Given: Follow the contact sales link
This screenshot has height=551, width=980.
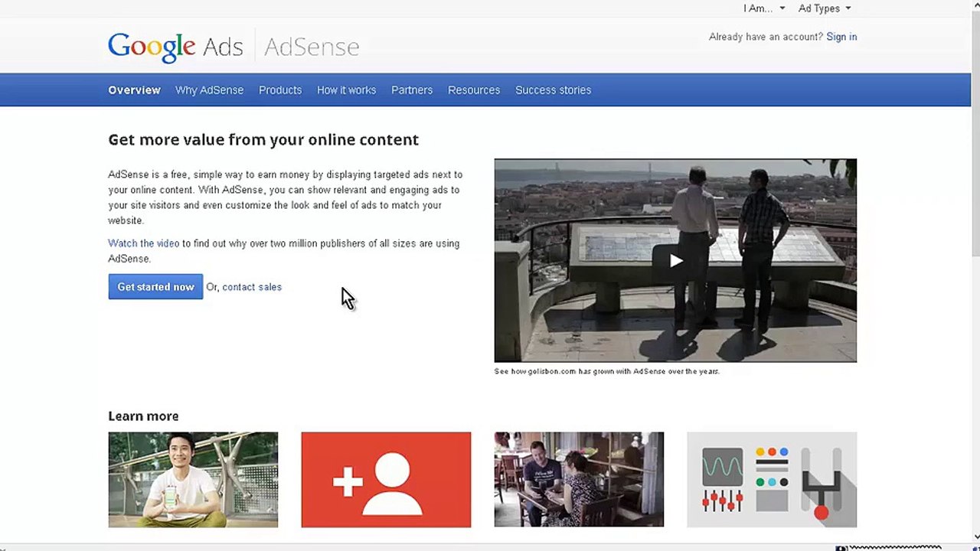Looking at the screenshot, I should point(252,287).
